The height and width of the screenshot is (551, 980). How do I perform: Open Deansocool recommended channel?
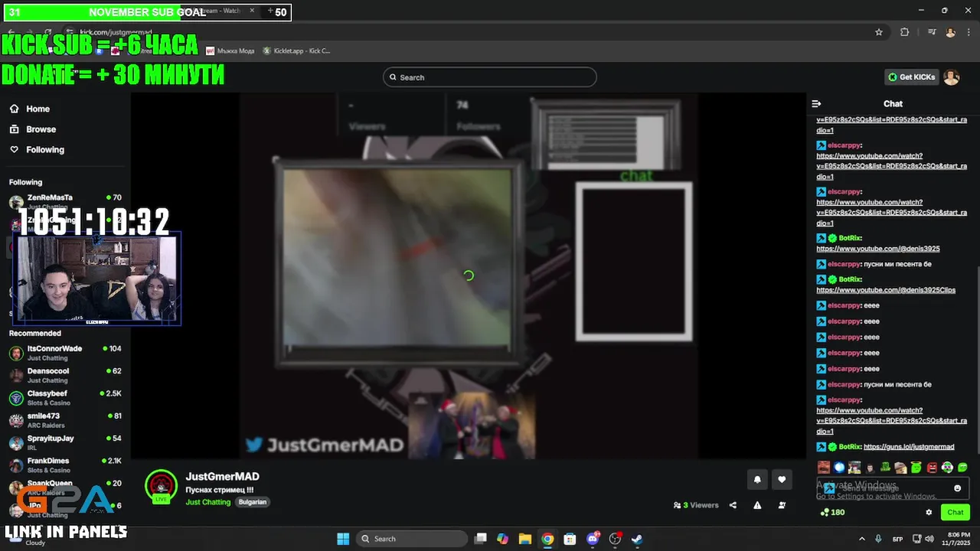pos(64,375)
